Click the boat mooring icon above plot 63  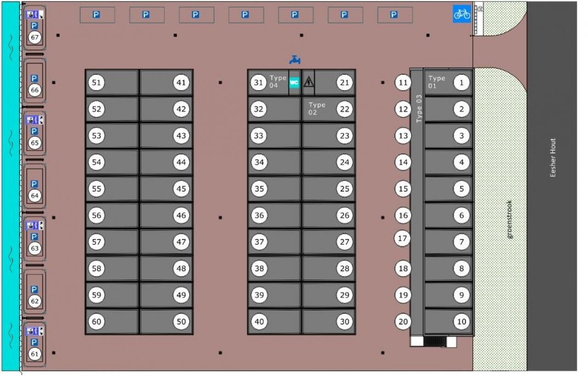coord(34,225)
